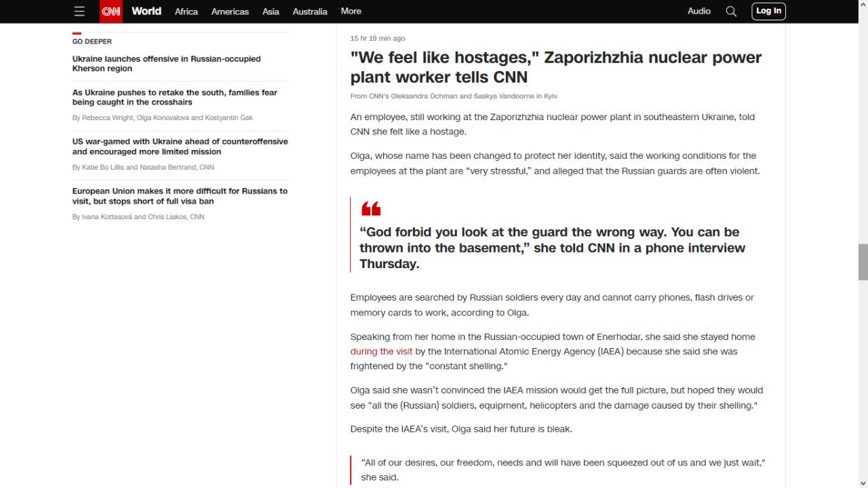This screenshot has height=488, width=868.
Task: Click byline Rebecca Wright, Olga Konovalova
Action: click(163, 118)
